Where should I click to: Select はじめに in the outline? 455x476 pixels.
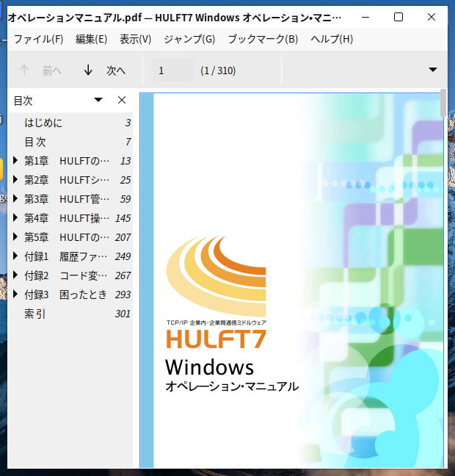point(43,123)
